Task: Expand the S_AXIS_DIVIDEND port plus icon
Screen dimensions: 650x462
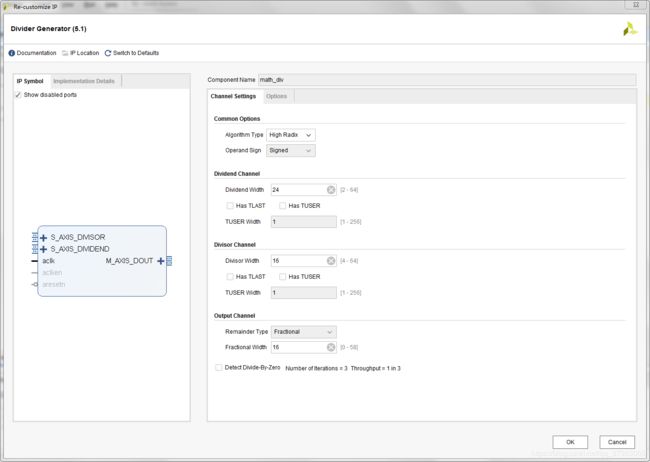Action: (x=44, y=249)
